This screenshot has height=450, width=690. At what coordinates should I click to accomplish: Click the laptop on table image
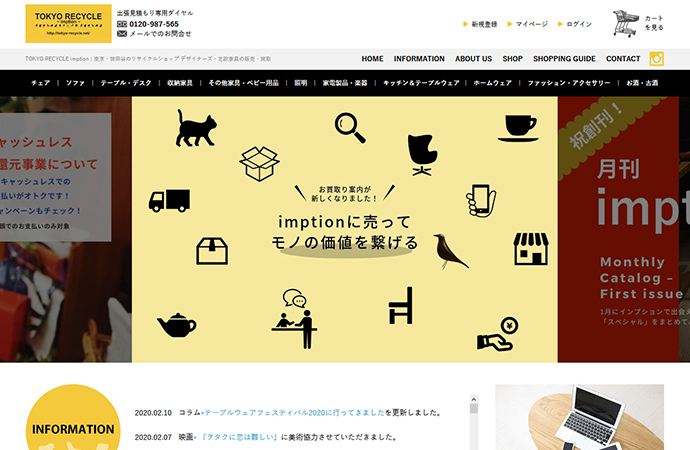pyautogui.click(x=580, y=417)
